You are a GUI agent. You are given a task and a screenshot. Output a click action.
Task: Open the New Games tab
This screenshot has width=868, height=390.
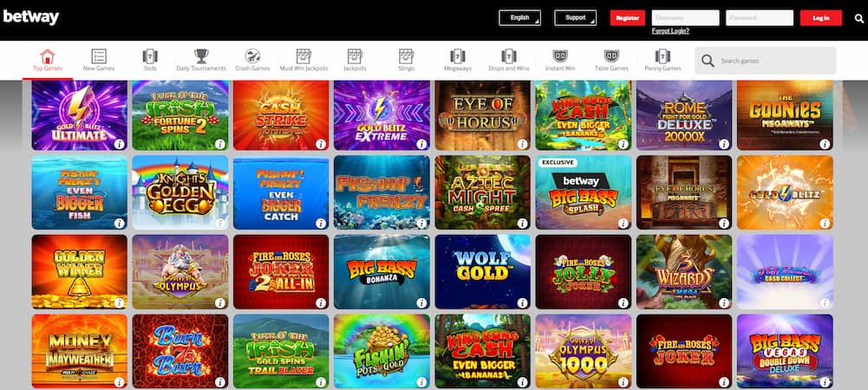(x=99, y=61)
